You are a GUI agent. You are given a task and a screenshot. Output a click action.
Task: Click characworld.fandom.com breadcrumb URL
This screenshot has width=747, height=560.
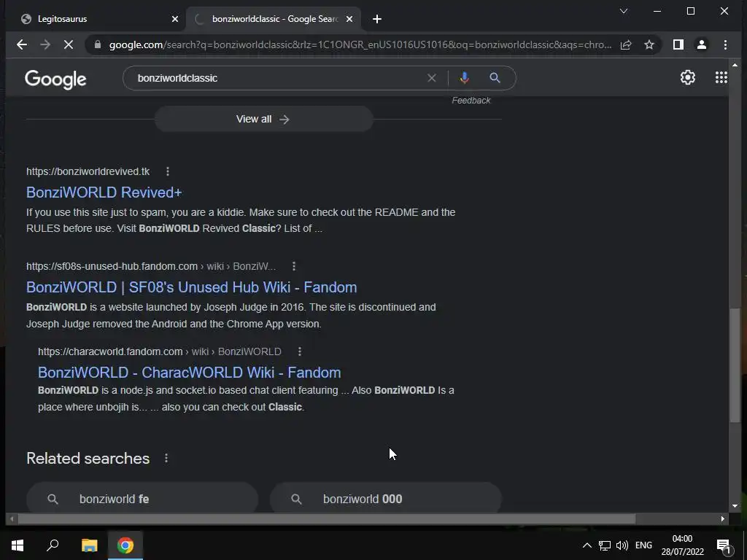160,351
